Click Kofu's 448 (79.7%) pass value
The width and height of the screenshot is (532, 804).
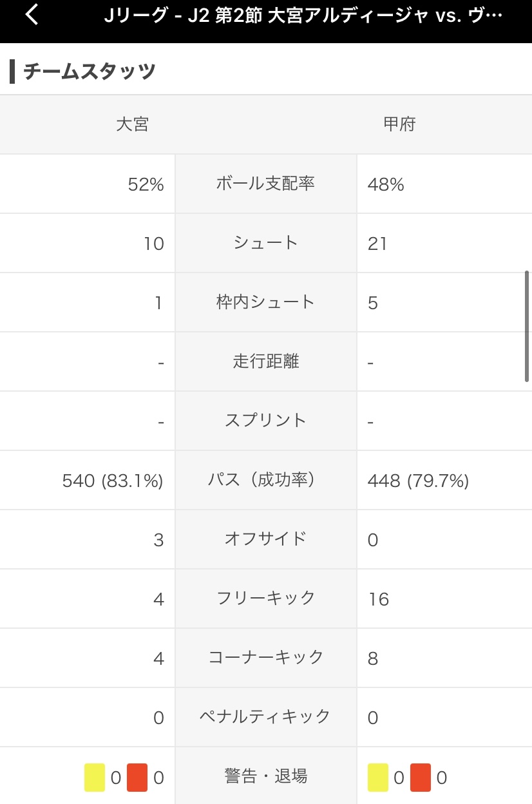(418, 481)
